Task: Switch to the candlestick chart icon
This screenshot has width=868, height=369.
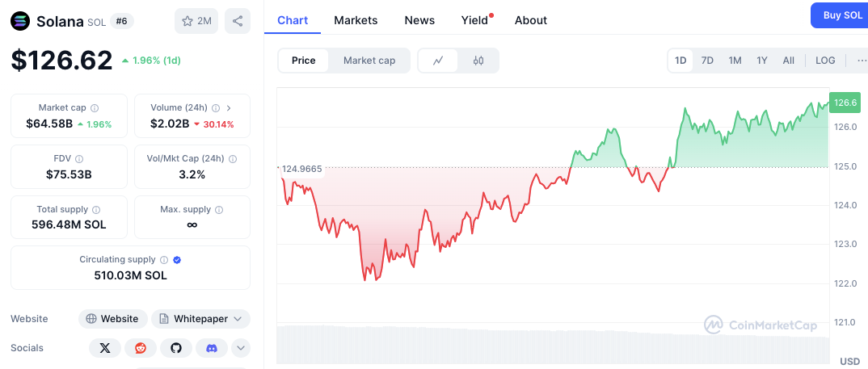Action: point(478,61)
